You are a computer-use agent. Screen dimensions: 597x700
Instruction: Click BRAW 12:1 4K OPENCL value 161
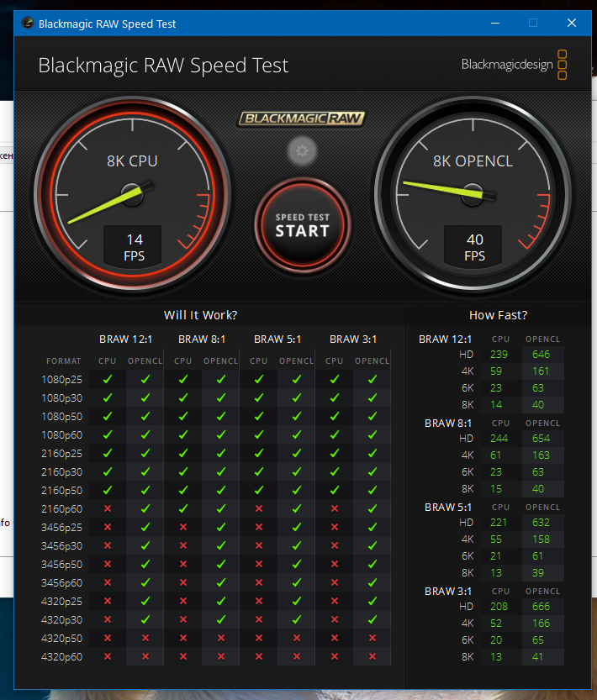(x=541, y=371)
